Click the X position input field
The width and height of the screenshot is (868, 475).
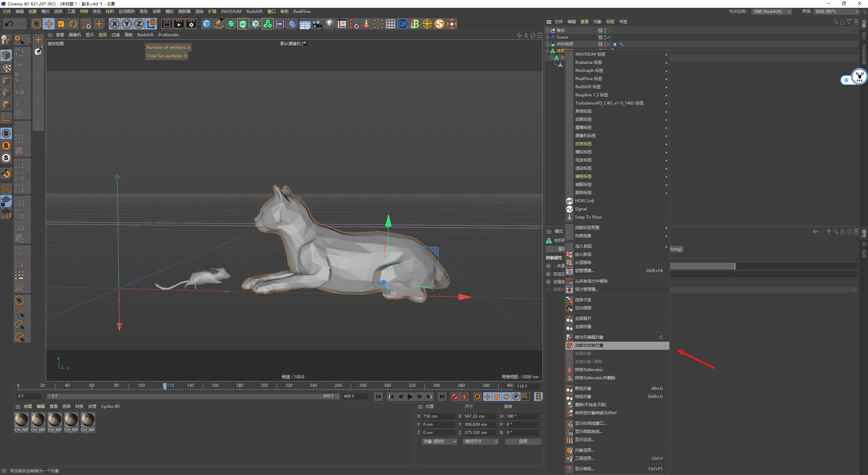pyautogui.click(x=438, y=416)
